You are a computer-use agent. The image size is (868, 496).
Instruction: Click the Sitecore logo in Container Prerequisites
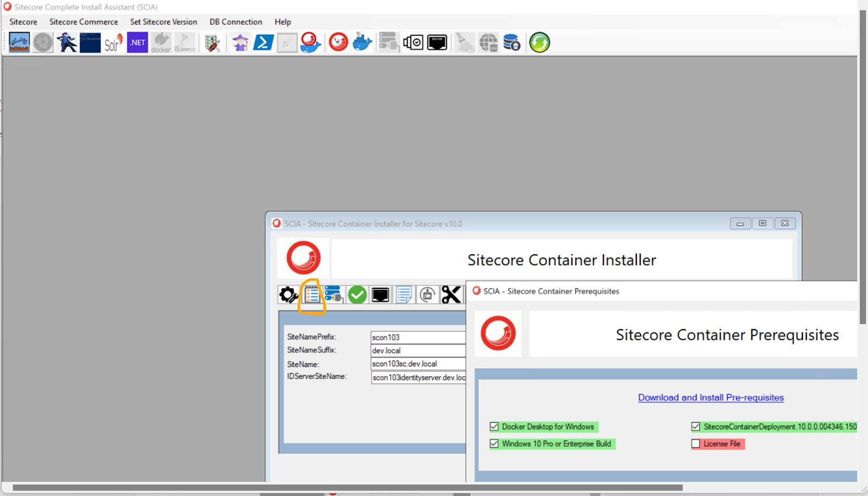click(x=498, y=333)
